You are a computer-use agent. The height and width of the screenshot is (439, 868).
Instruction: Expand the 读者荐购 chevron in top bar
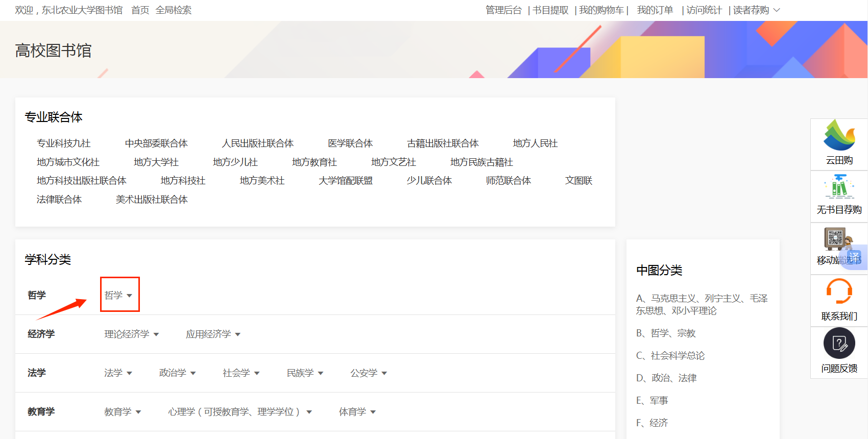coord(777,10)
